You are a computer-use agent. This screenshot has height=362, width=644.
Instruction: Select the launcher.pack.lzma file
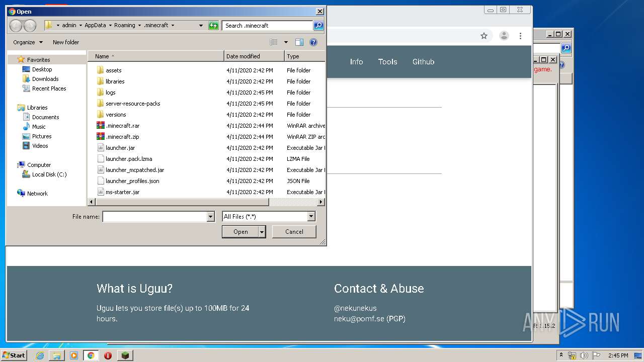(129, 159)
